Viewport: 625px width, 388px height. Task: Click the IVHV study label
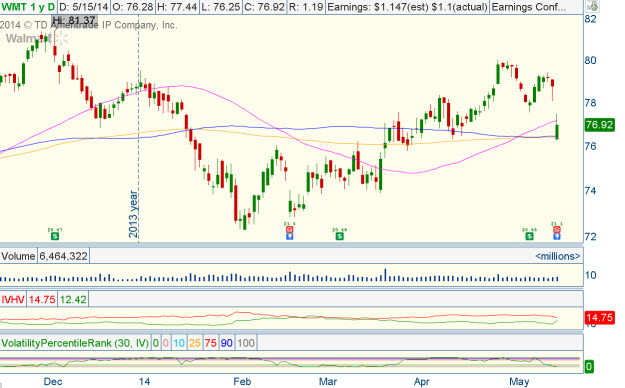pos(13,299)
